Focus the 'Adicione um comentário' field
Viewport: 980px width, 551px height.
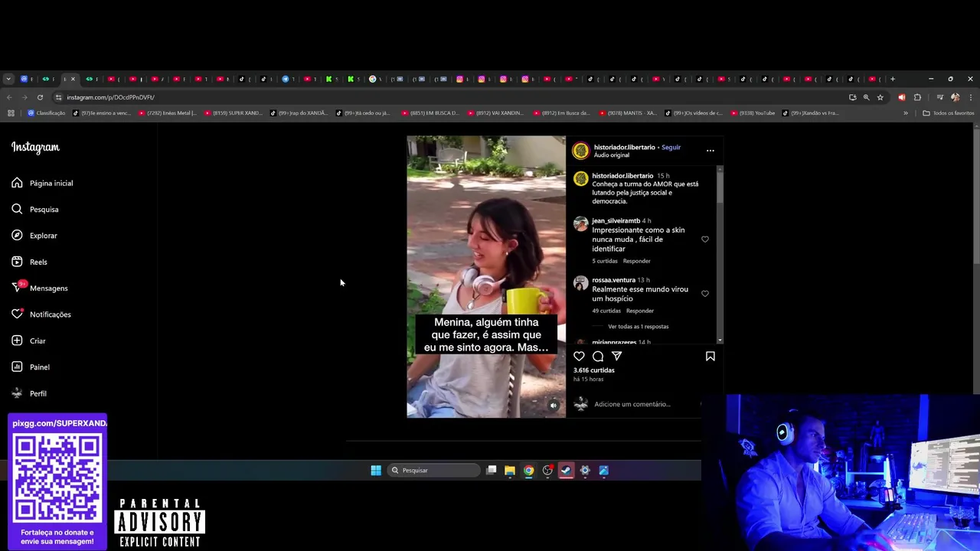632,404
